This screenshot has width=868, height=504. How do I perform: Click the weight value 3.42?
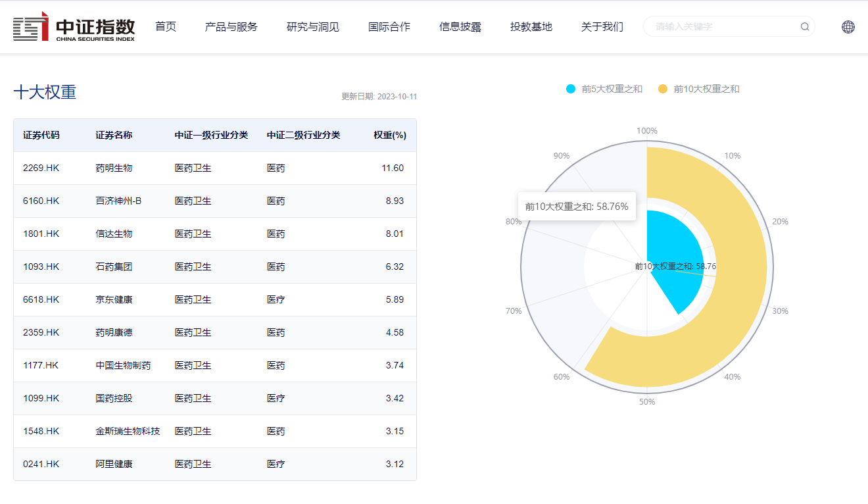point(395,398)
